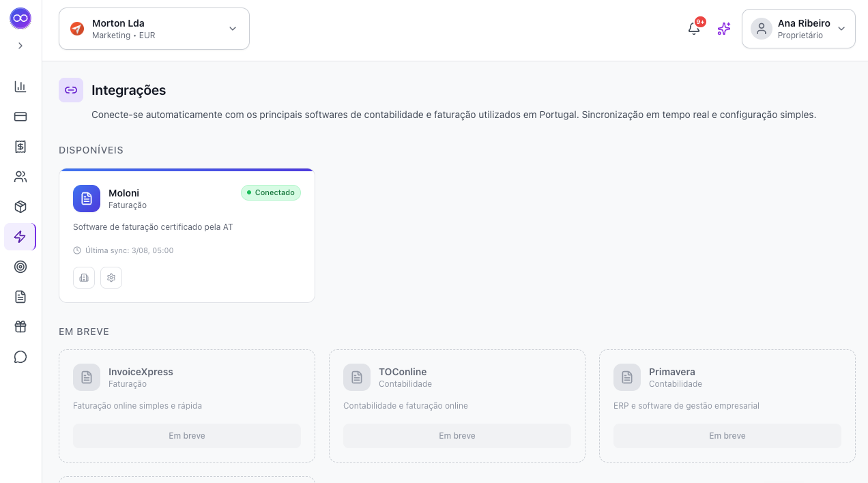Click the TOConline card title
The width and height of the screenshot is (868, 483).
click(x=403, y=372)
